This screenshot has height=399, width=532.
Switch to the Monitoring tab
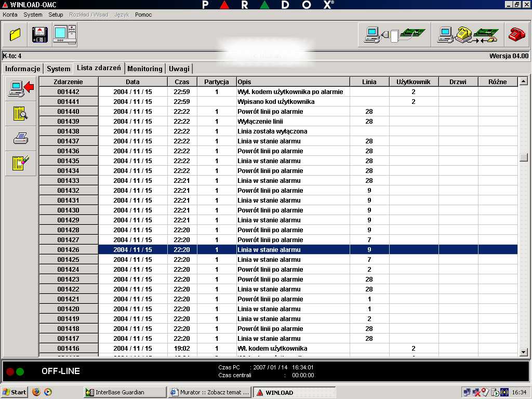[x=145, y=69]
